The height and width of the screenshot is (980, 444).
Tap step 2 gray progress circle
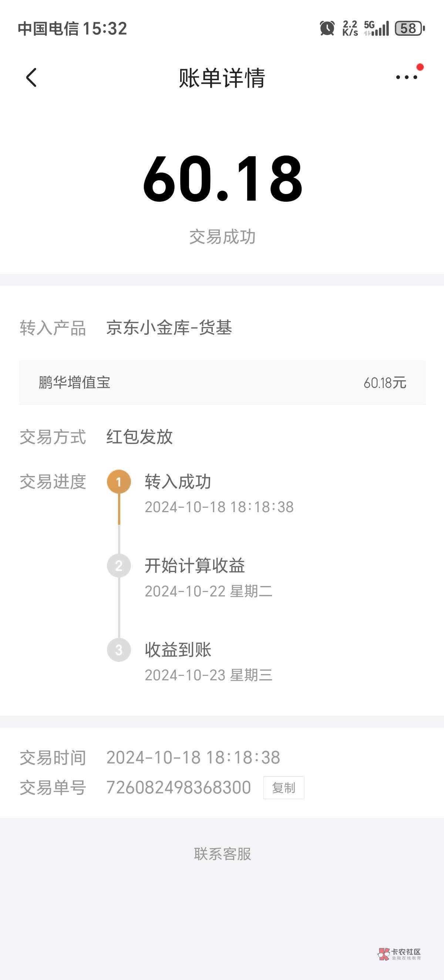(119, 566)
